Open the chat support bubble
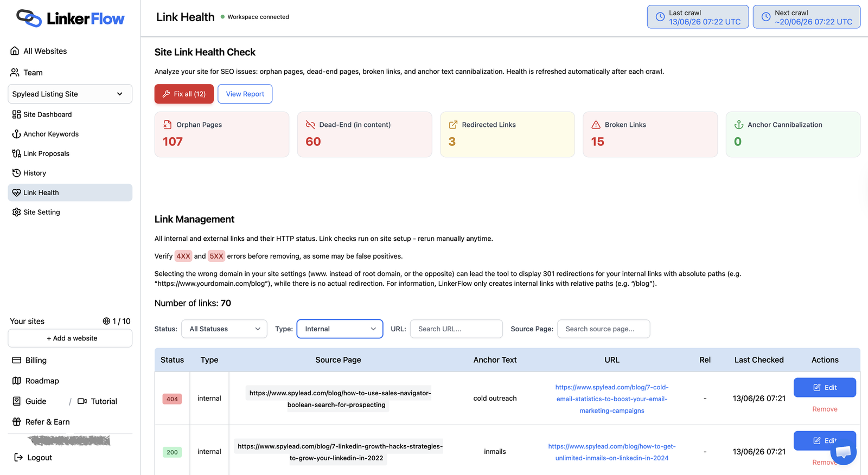Image resolution: width=868 pixels, height=475 pixels. pyautogui.click(x=843, y=451)
